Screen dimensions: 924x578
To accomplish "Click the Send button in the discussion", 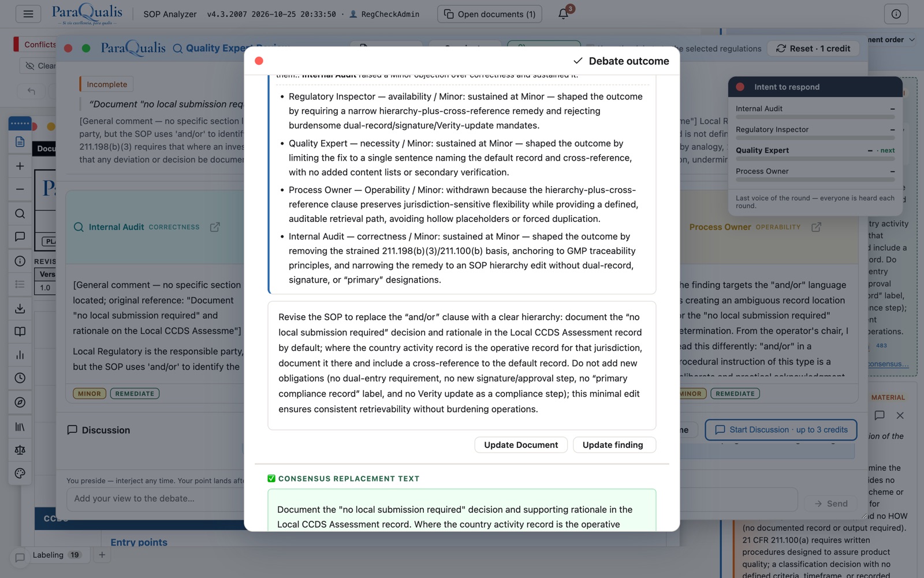I will [831, 504].
